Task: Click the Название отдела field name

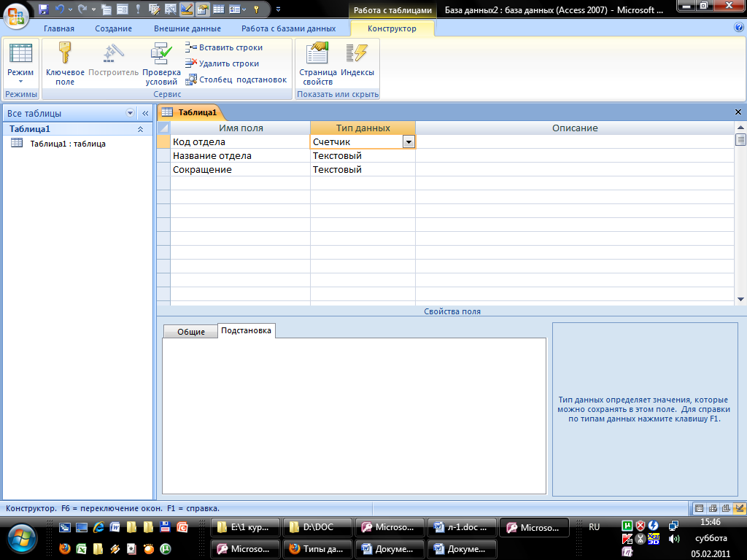Action: pos(241,156)
